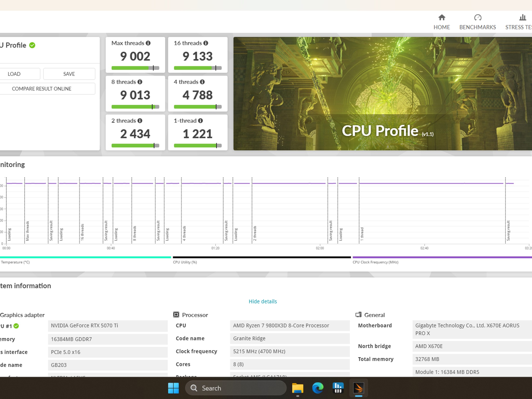532x399 pixels.
Task: Open Microsoft Edge from the taskbar
Action: point(318,388)
